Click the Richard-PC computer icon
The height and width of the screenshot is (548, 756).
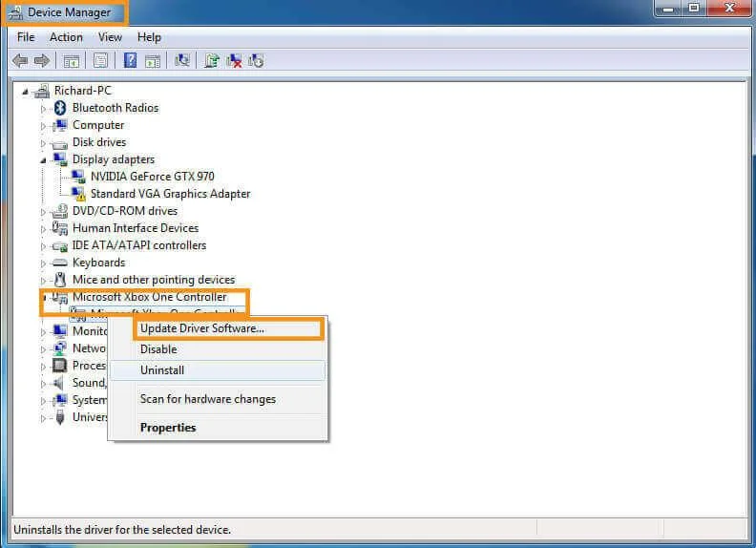41,91
